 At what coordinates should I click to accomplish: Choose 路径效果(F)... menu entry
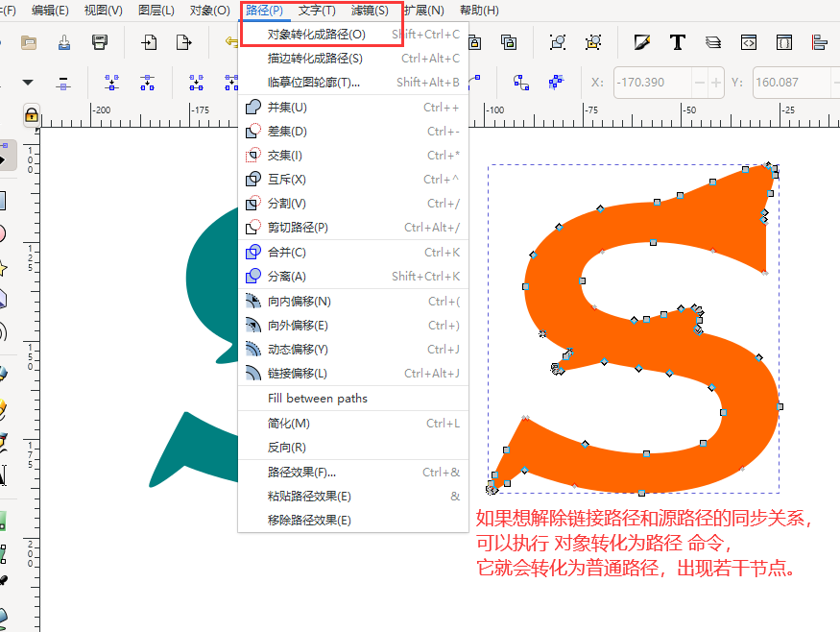353,473
